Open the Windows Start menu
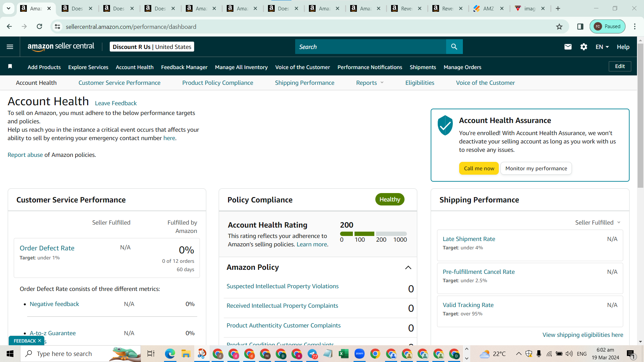This screenshot has width=644, height=362. (10, 354)
